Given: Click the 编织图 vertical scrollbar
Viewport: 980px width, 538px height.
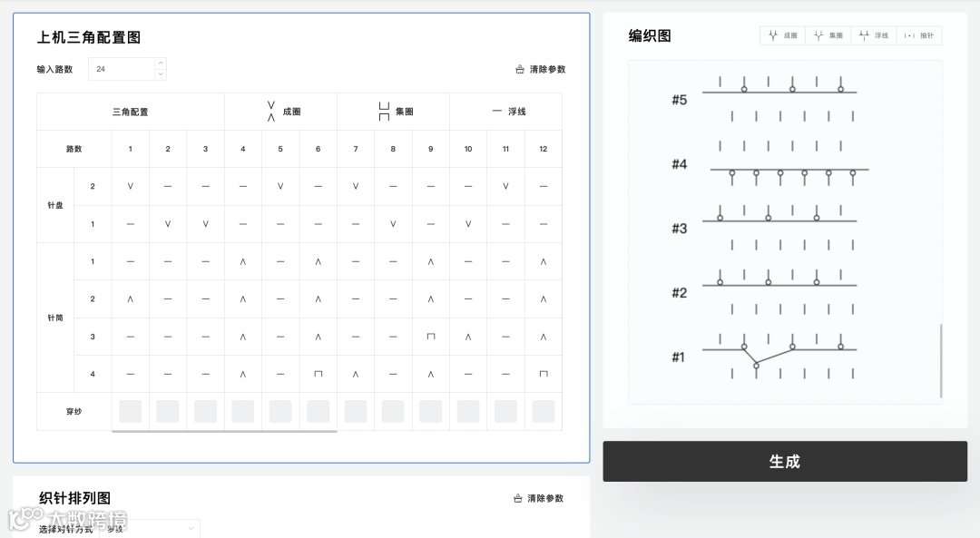Looking at the screenshot, I should coord(941,360).
